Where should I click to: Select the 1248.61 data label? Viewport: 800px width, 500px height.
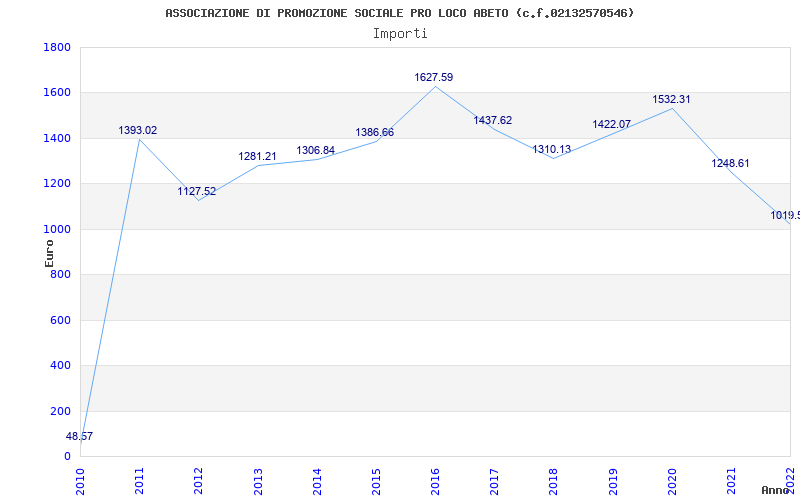click(730, 163)
